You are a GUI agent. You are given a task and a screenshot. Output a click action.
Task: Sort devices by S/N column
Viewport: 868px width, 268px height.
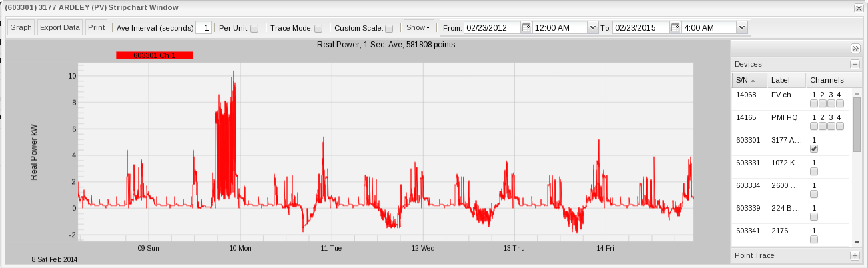tap(748, 80)
